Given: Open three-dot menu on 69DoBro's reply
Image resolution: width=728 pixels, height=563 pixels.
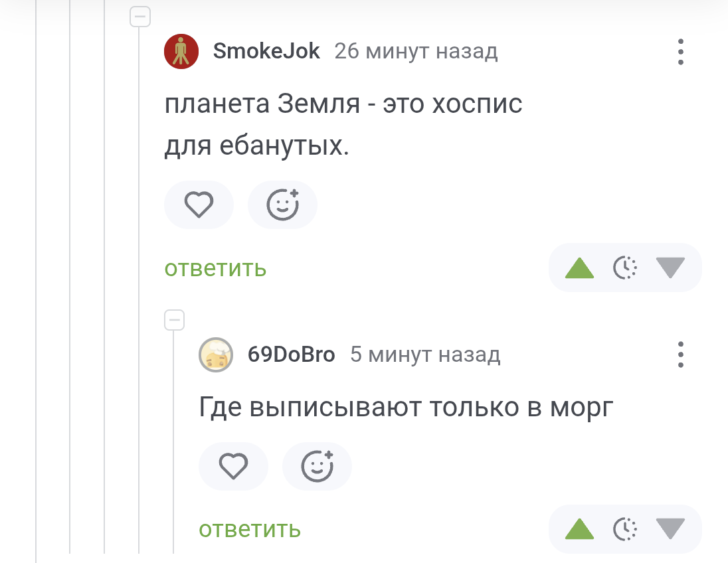Looking at the screenshot, I should pyautogui.click(x=680, y=355).
